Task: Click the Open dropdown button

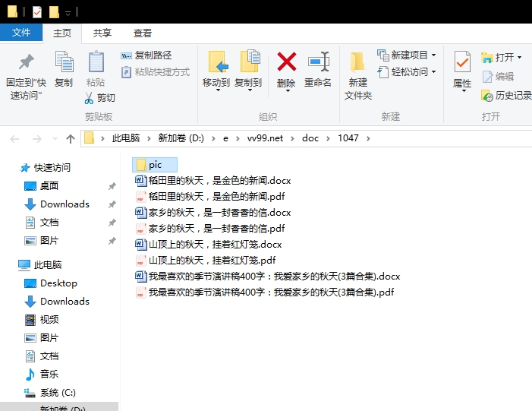Action: pos(502,58)
